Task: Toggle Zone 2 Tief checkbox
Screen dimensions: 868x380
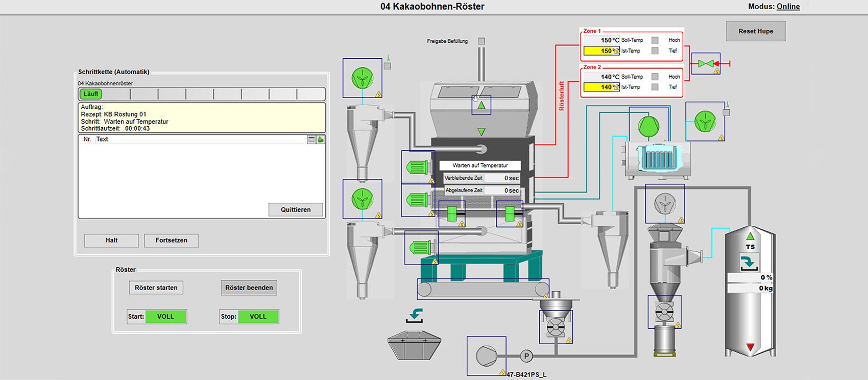Action: 655,87
